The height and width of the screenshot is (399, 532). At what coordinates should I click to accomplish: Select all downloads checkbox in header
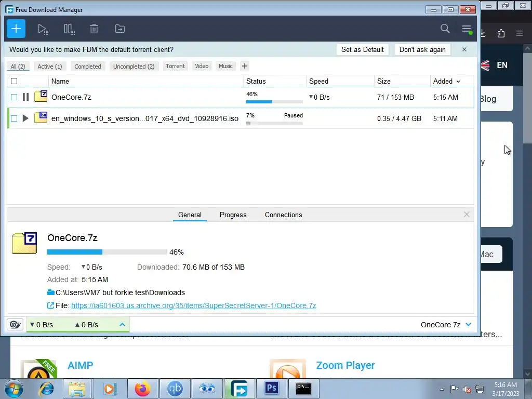coord(14,81)
